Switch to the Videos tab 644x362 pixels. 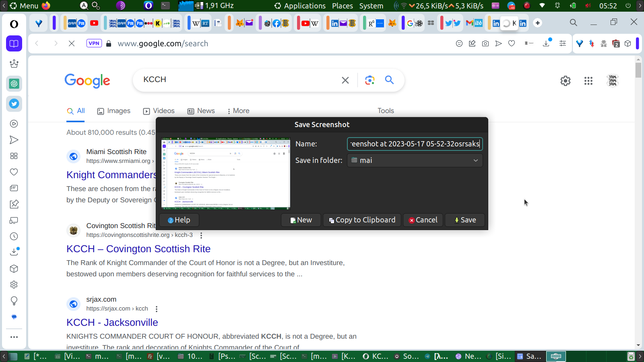click(x=159, y=111)
